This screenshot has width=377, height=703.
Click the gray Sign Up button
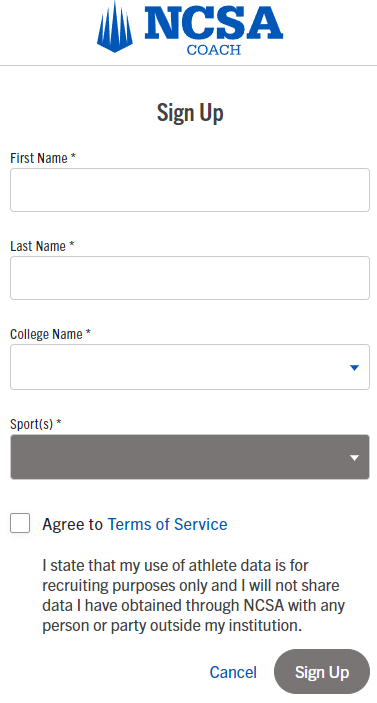coord(322,672)
